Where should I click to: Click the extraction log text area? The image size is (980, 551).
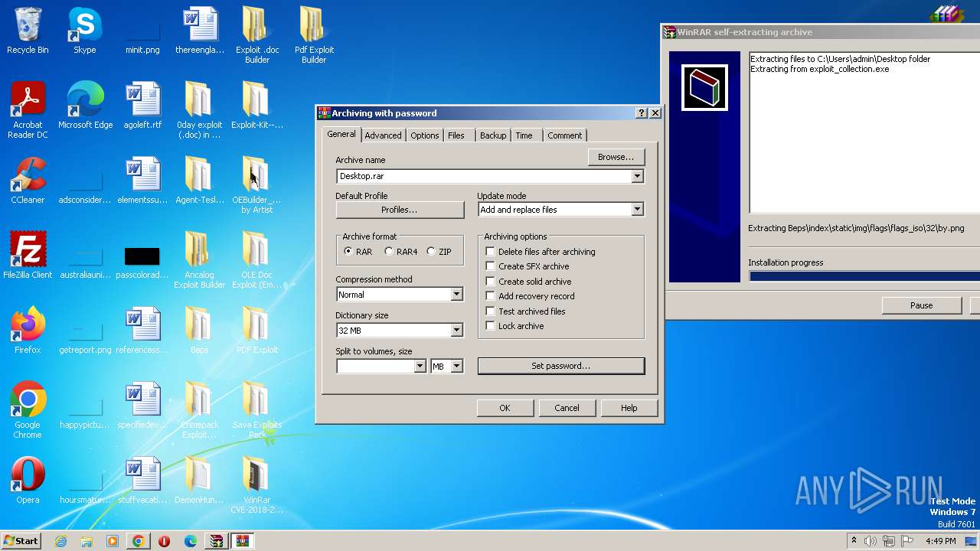pos(864,132)
